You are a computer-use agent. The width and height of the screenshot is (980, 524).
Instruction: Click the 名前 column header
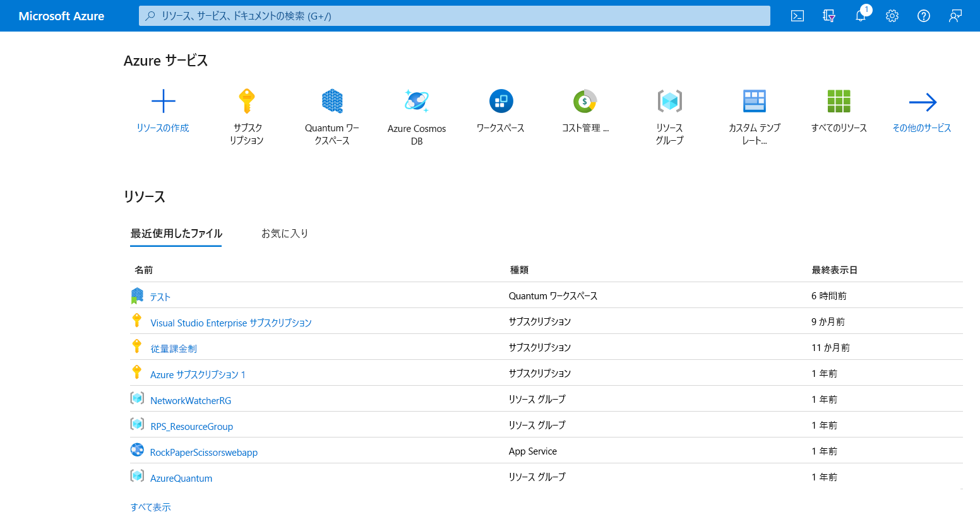[x=144, y=270]
